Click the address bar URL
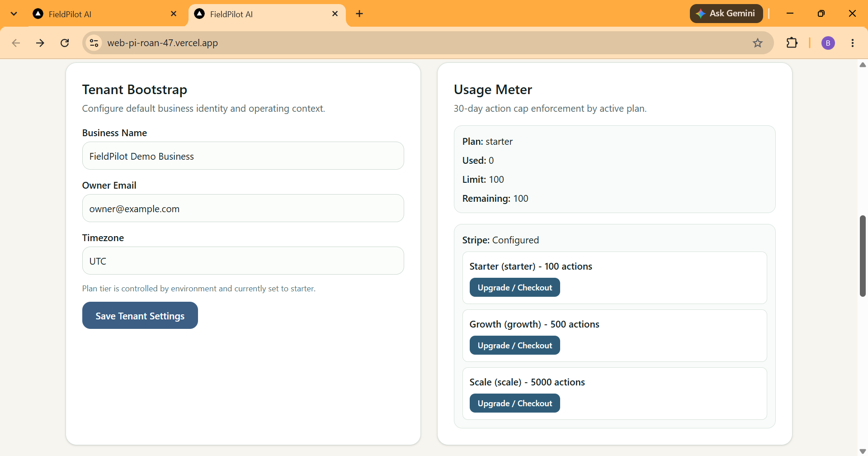 162,43
